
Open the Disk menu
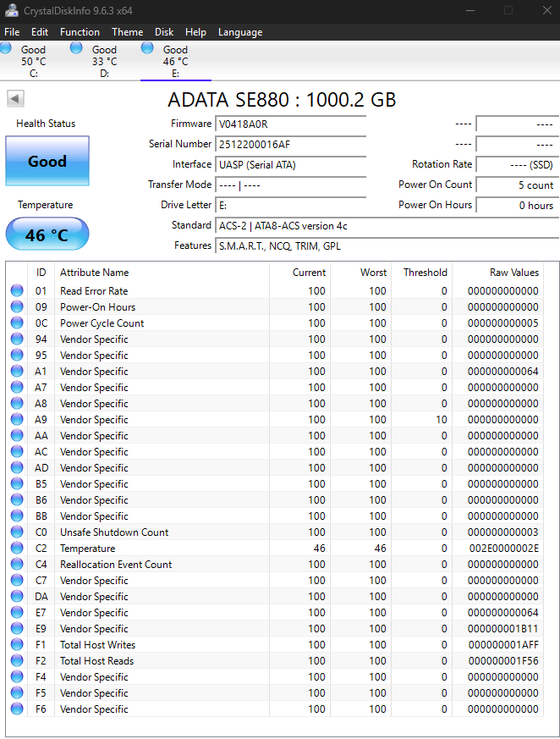tap(164, 32)
